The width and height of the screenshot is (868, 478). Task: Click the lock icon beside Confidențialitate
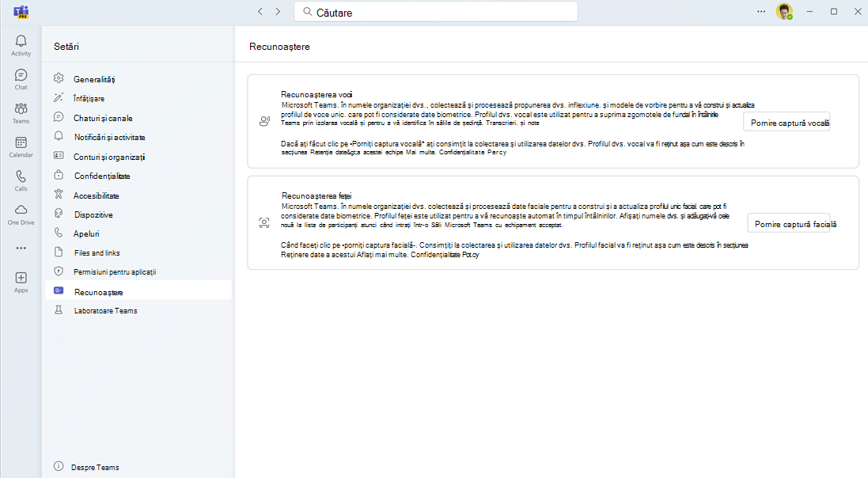(x=59, y=175)
